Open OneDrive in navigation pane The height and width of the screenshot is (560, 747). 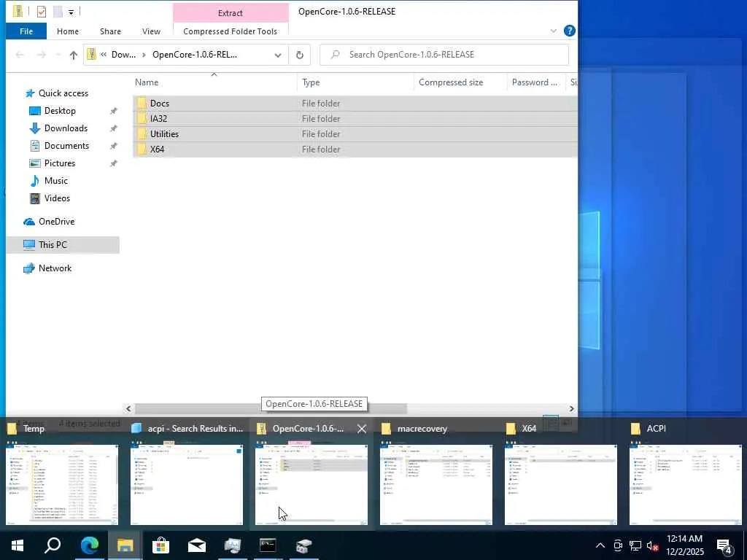56,222
